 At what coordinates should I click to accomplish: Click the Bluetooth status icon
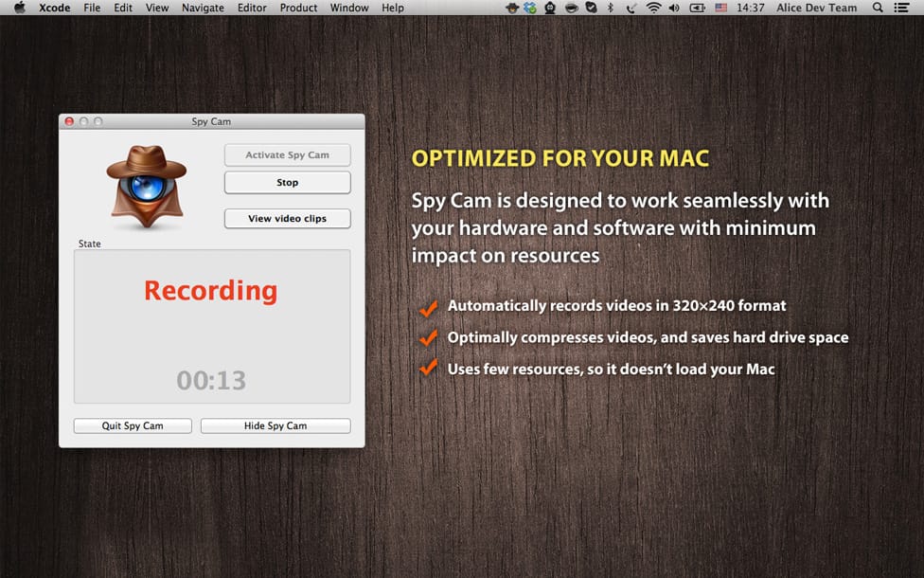point(611,8)
